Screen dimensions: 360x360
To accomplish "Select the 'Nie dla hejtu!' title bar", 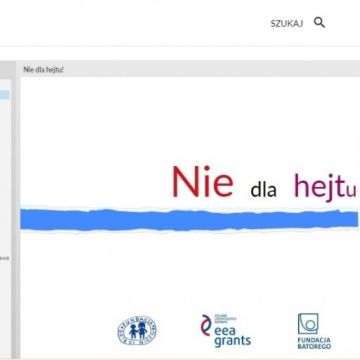I will [190, 70].
